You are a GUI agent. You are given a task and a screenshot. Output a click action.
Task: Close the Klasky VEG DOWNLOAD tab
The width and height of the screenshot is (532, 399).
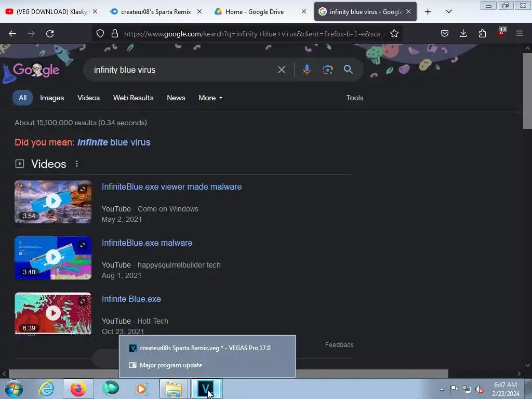[x=95, y=11]
